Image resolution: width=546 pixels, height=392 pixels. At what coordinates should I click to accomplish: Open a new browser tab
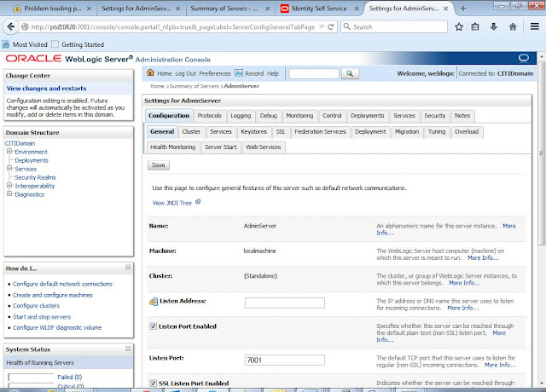[x=463, y=9]
